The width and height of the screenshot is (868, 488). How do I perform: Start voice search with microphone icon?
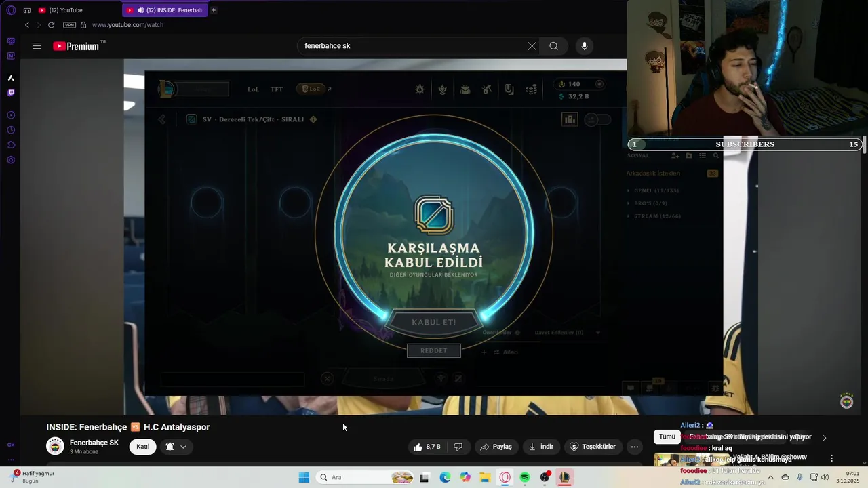585,46
